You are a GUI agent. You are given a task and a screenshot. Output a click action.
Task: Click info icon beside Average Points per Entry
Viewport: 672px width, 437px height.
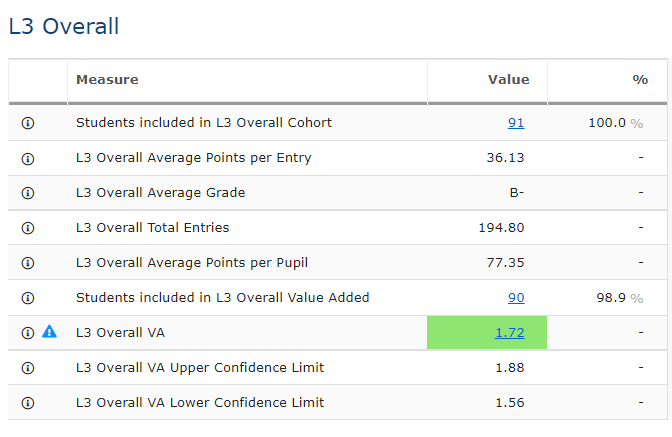(28, 158)
